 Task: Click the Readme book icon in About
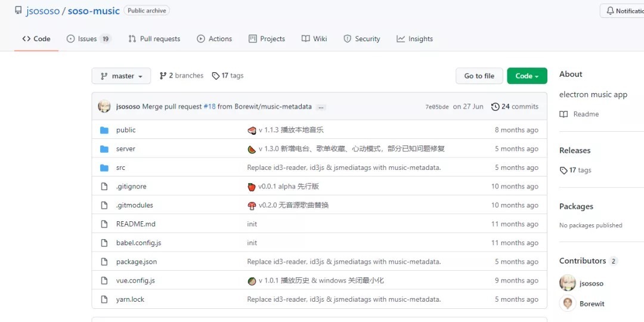click(x=563, y=114)
